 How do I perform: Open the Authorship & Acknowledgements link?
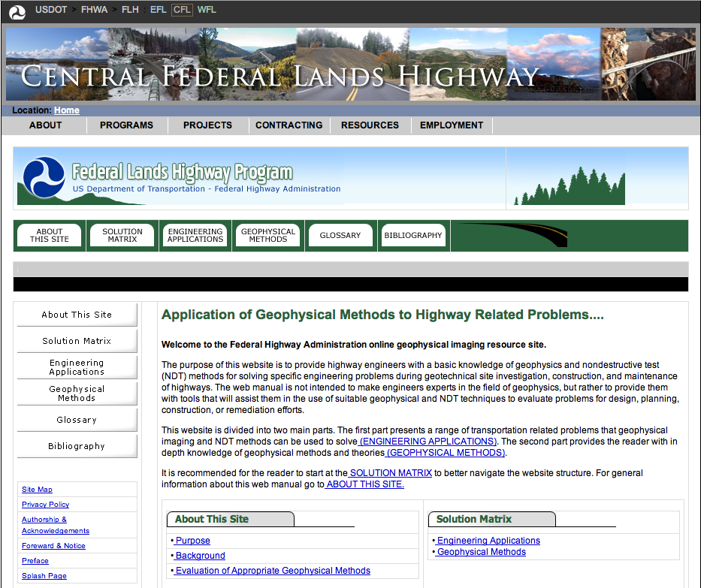coord(56,525)
